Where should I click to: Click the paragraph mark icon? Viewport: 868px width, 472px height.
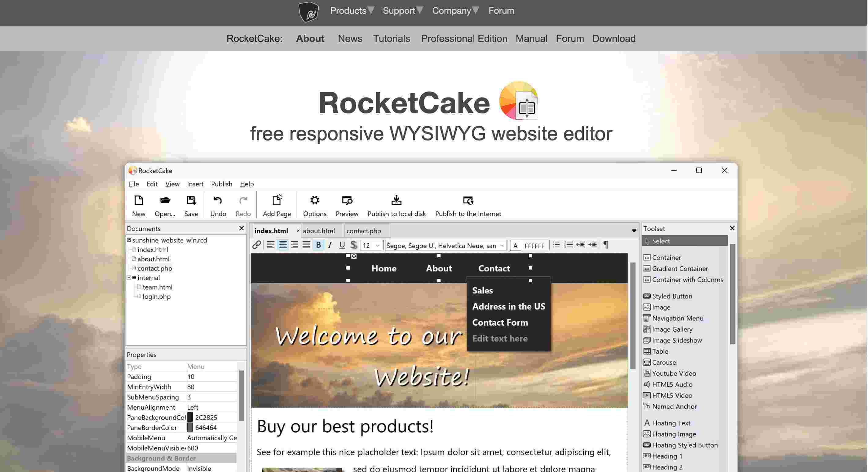(606, 245)
